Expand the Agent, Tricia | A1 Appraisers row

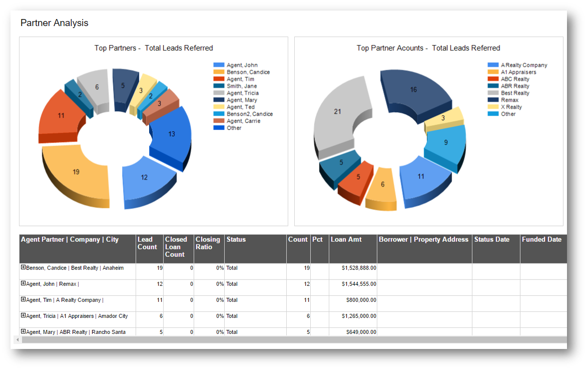coord(22,315)
